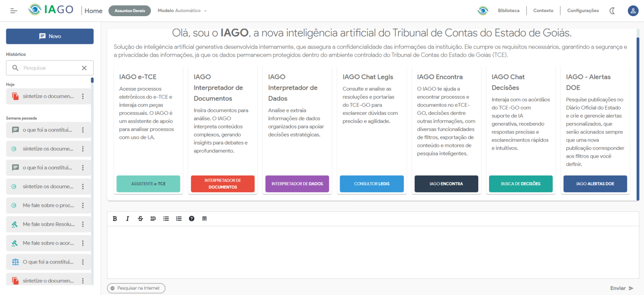Apply strikethrough formatting in the editor

tap(141, 219)
